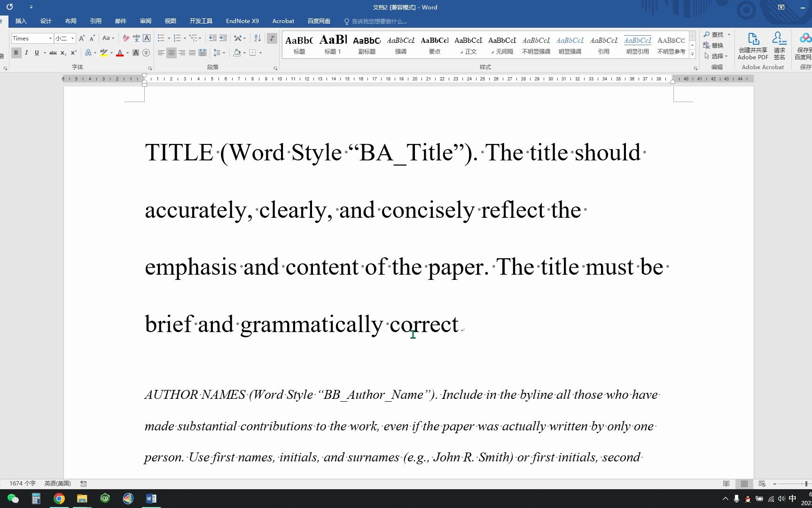This screenshot has height=508, width=812.
Task: Align text to the left
Action: pos(161,53)
